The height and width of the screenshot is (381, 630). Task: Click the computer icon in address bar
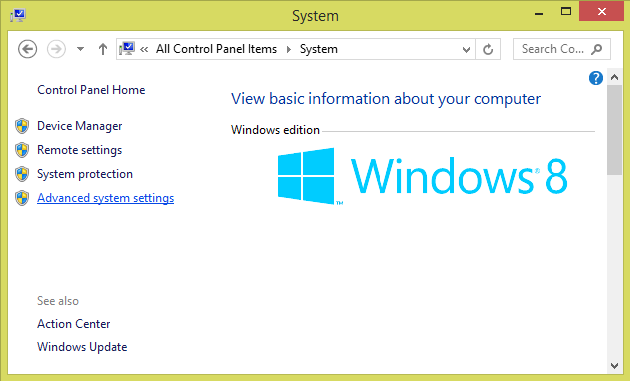(x=127, y=49)
